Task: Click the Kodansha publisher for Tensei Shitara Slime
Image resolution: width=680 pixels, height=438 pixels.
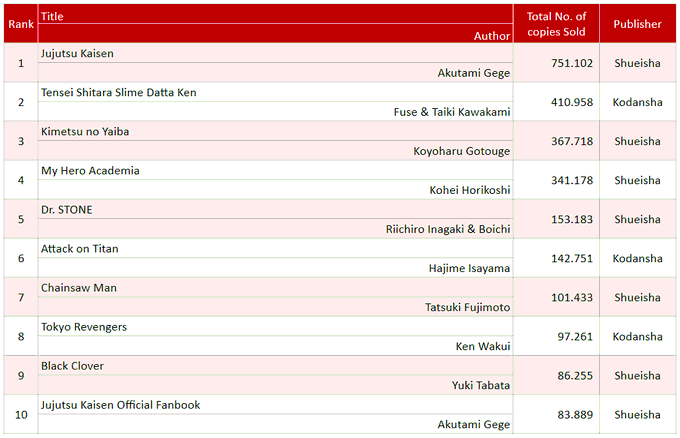Action: pyautogui.click(x=638, y=102)
